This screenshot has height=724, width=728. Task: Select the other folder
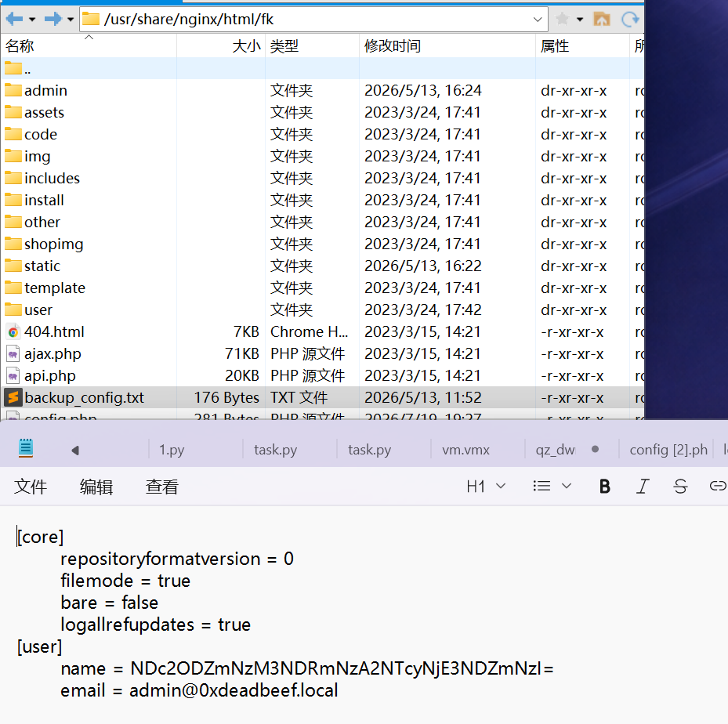pyautogui.click(x=42, y=223)
